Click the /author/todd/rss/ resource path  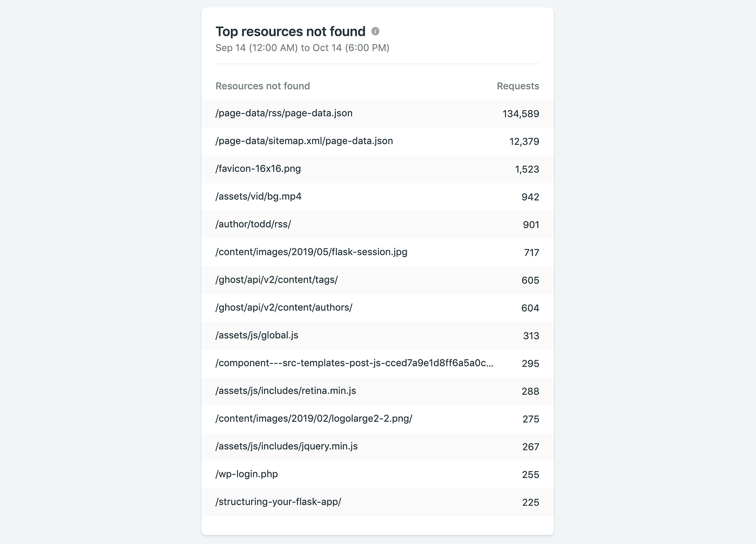(253, 224)
